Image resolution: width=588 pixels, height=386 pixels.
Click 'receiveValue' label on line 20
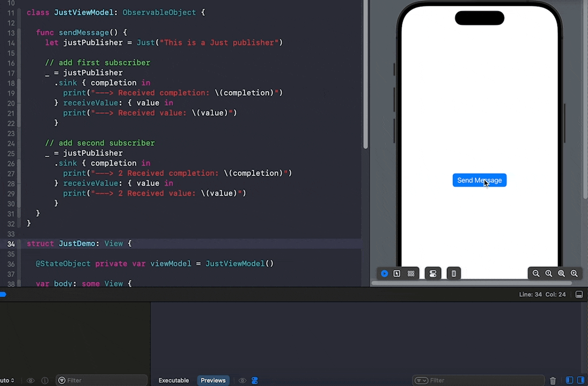pos(90,103)
